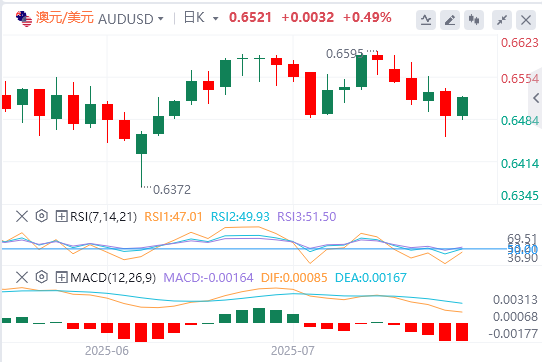This screenshot has height=362, width=542.
Task: Open RSI indicator settings gear
Action: point(41,216)
